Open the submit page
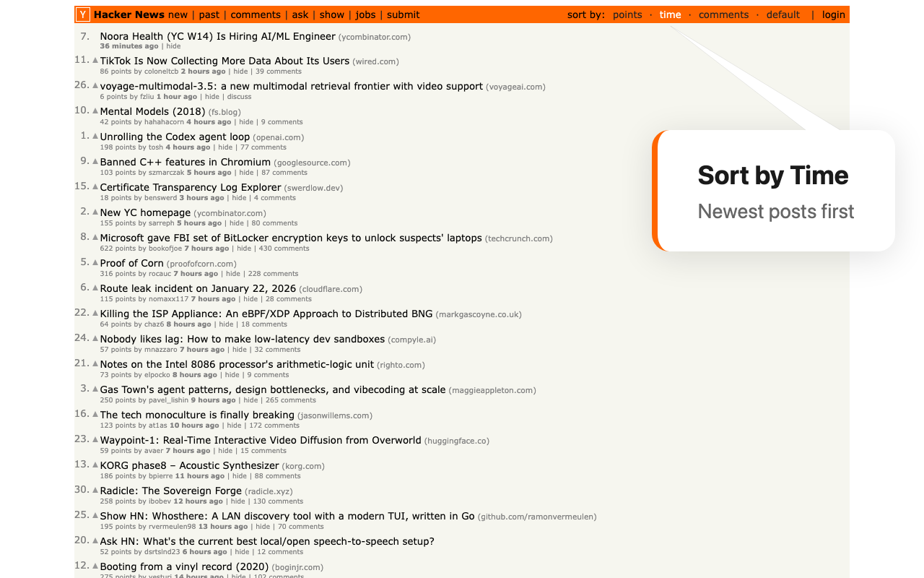Image resolution: width=924 pixels, height=578 pixels. 404,14
